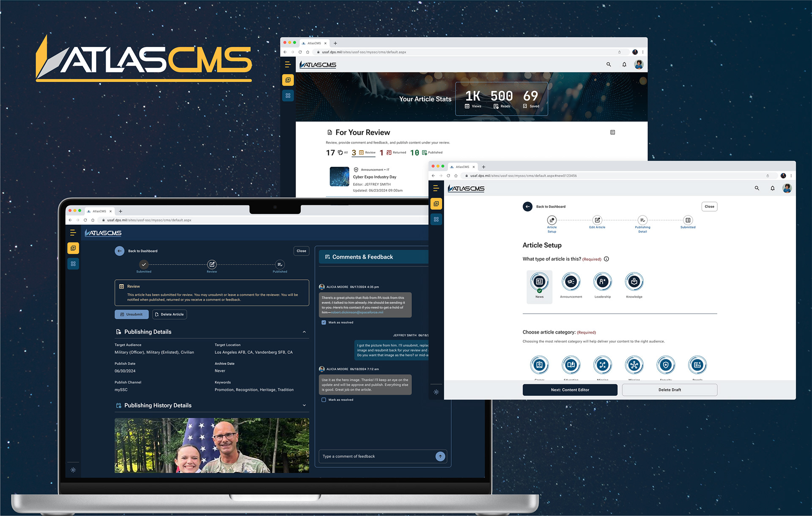Click the 500 Reads stat

502,99
